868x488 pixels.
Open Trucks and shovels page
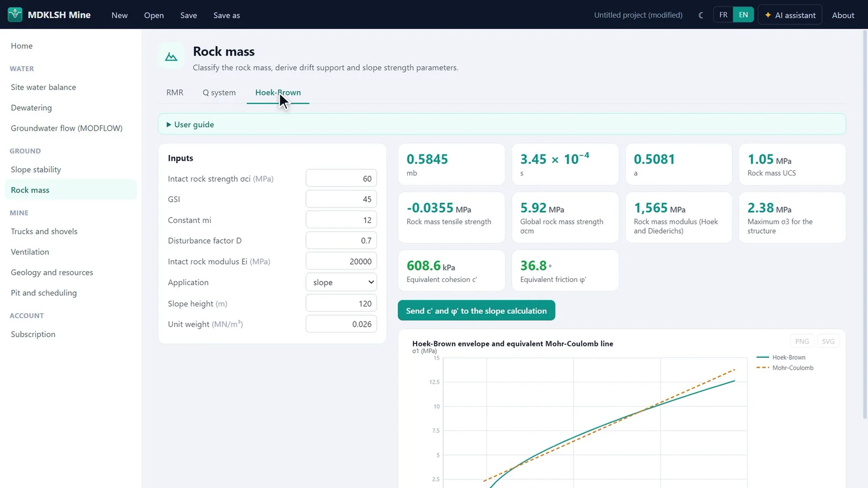pyautogui.click(x=71, y=232)
